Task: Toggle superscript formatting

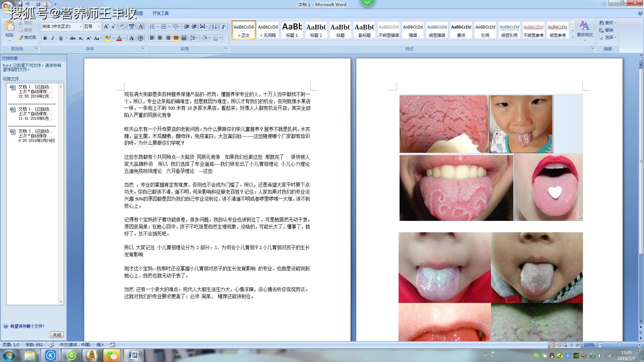Action: click(x=89, y=38)
